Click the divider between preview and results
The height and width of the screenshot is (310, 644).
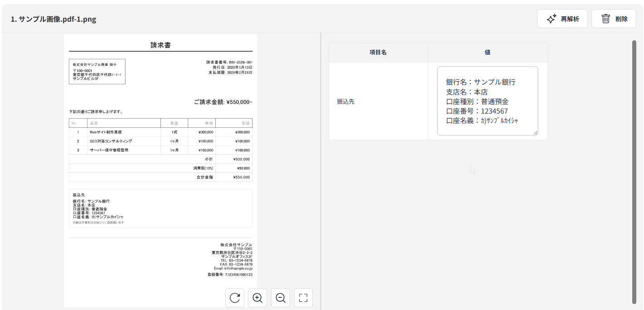point(321,172)
